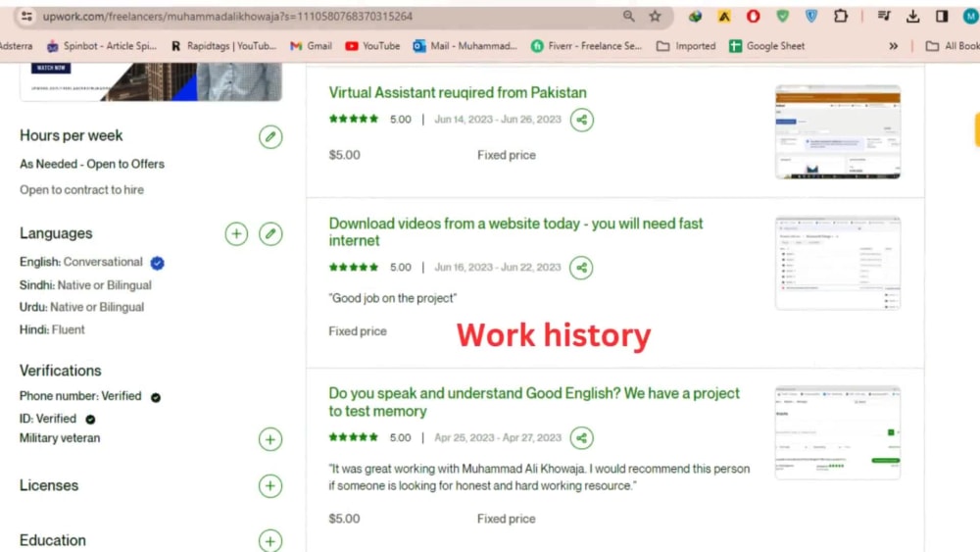Click the Military veteran label
This screenshot has height=552, width=980.
tap(60, 438)
